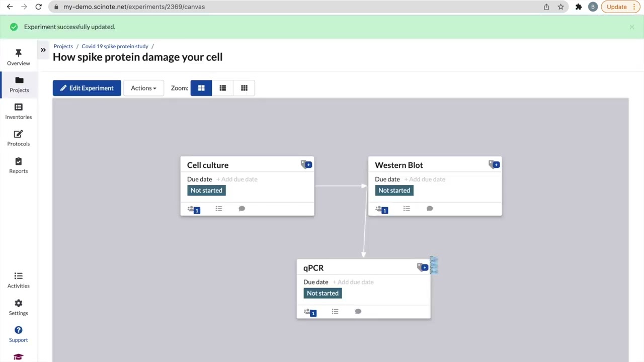Open the Overview pin icon in sidebar

(19, 53)
